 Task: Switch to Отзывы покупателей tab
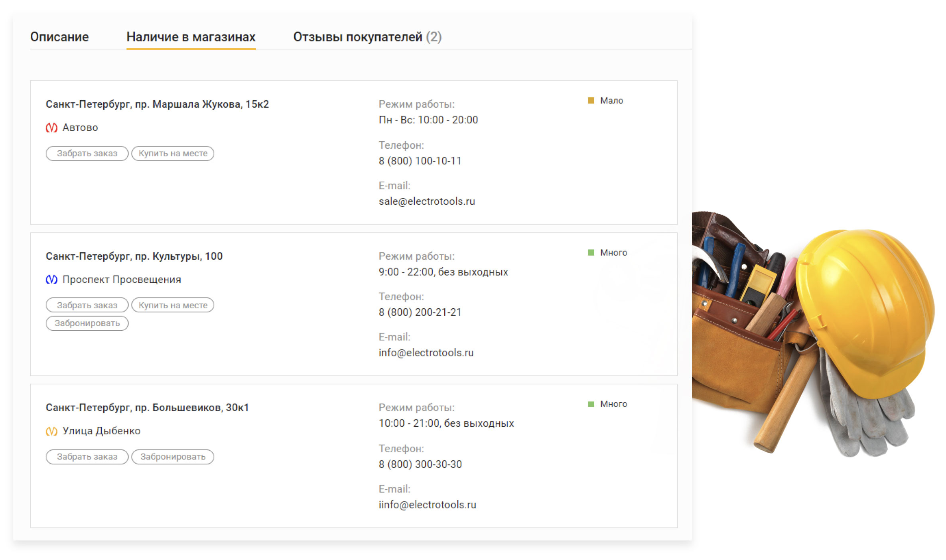click(x=367, y=37)
